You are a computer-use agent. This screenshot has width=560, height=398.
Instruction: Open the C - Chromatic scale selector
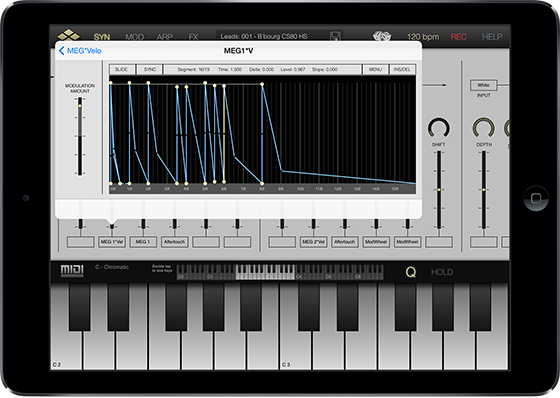pyautogui.click(x=112, y=267)
